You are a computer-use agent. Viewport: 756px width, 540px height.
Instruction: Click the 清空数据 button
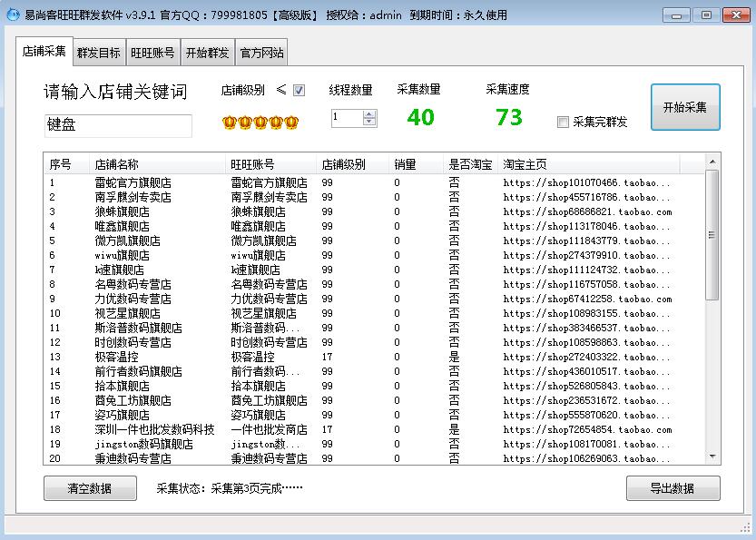click(x=90, y=488)
